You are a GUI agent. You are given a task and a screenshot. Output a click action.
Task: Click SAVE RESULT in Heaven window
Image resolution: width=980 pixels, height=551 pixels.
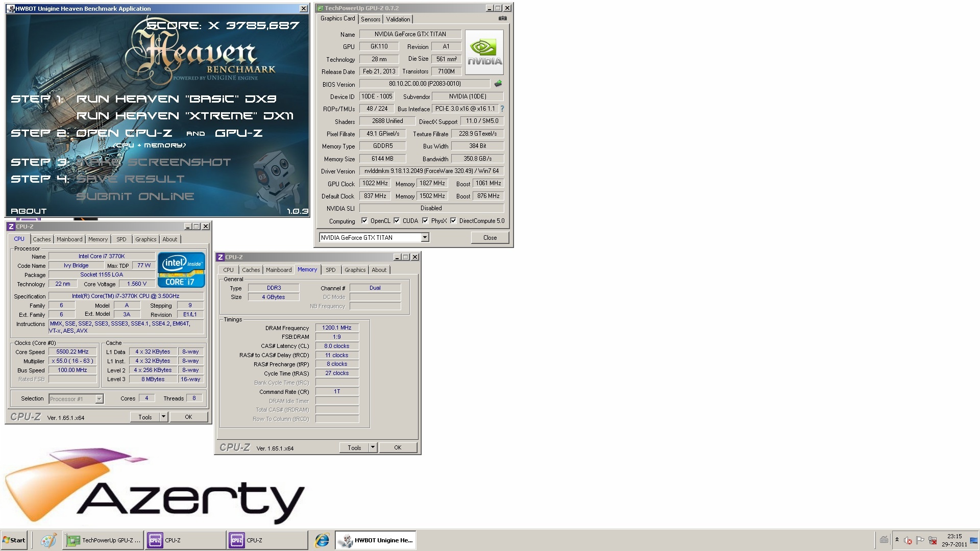click(130, 179)
